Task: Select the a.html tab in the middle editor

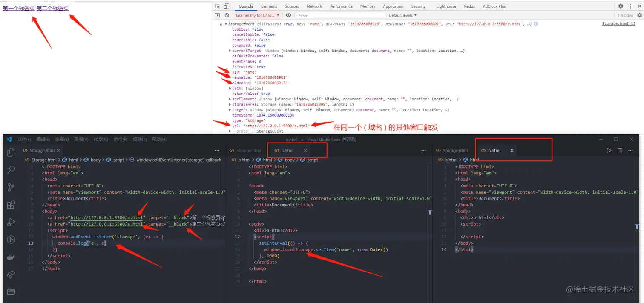Action: [288, 150]
